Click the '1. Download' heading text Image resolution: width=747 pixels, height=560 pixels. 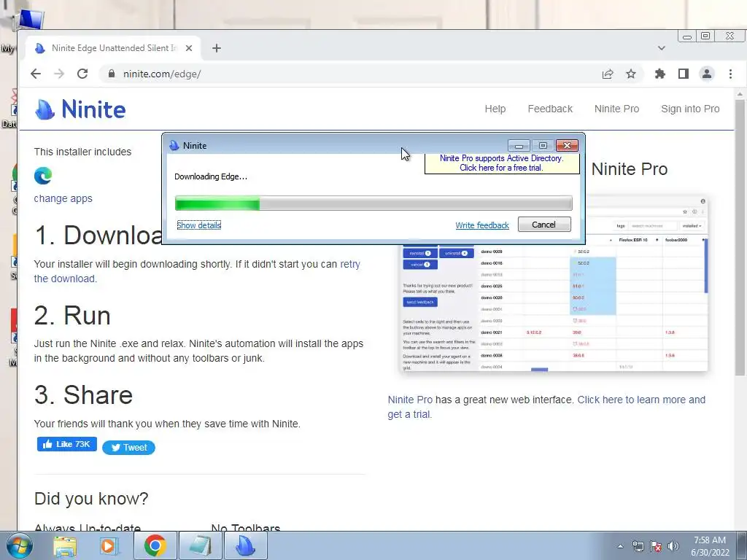pyautogui.click(x=98, y=236)
